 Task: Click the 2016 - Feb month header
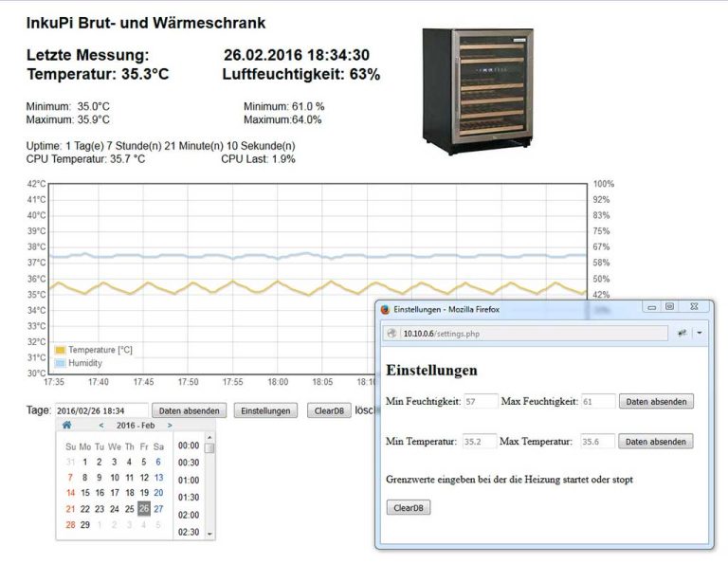point(136,426)
